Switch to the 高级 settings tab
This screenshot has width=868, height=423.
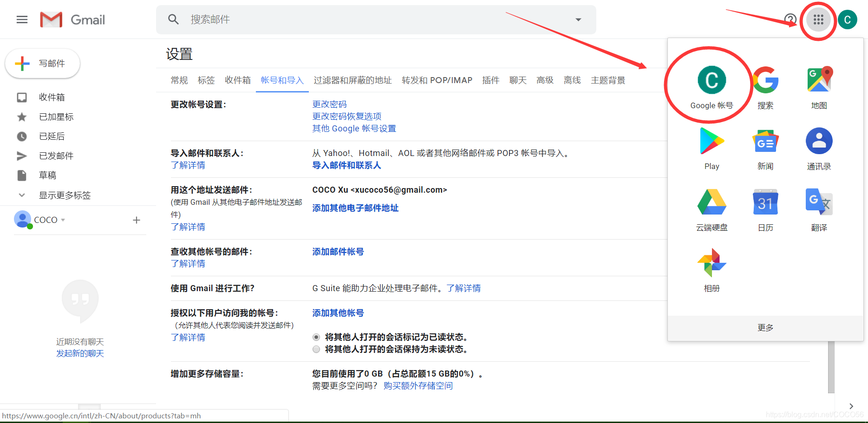545,80
